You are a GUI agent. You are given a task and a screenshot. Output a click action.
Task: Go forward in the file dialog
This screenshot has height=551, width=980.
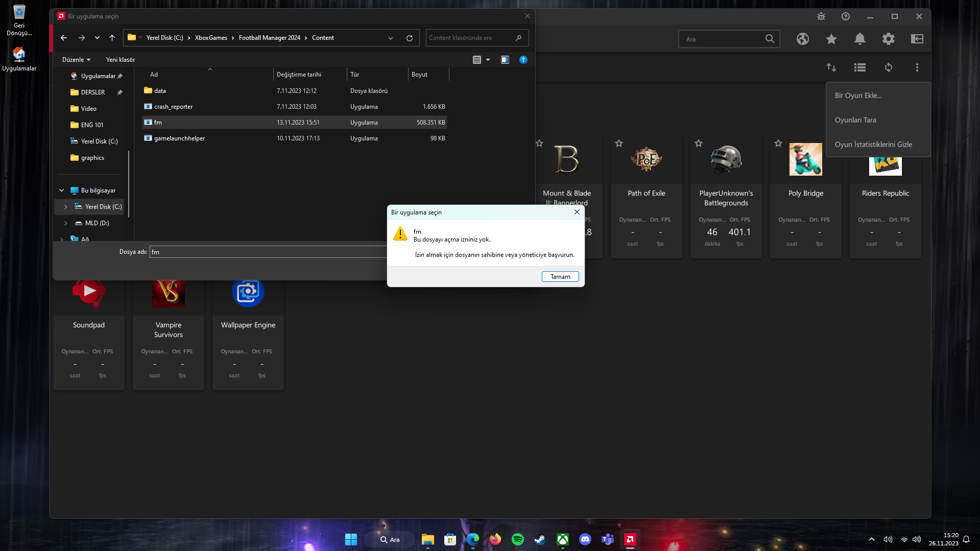82,38
